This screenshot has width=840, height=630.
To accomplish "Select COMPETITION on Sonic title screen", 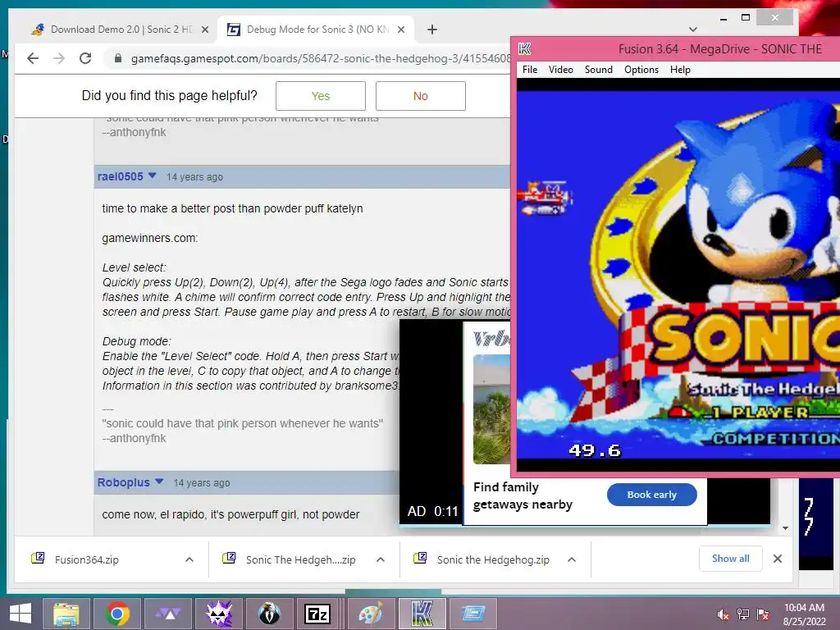I will 776,438.
